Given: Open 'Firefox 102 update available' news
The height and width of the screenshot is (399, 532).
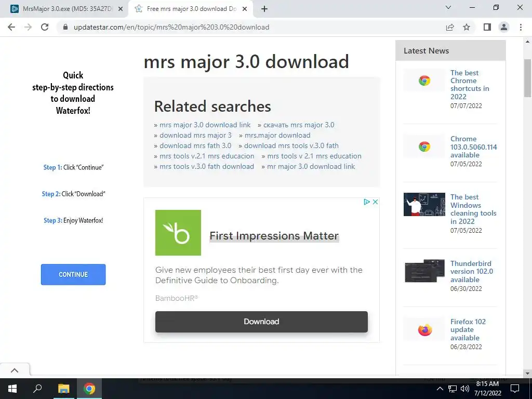Looking at the screenshot, I should click(x=468, y=329).
